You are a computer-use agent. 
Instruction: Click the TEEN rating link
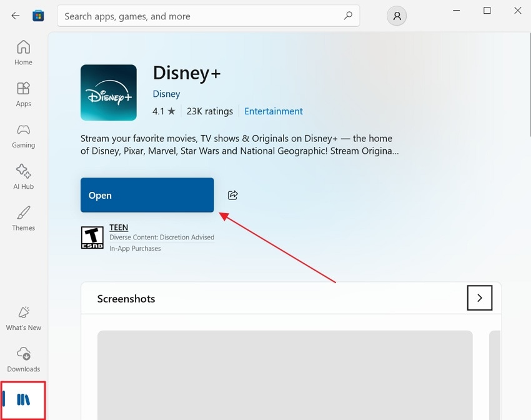point(119,227)
